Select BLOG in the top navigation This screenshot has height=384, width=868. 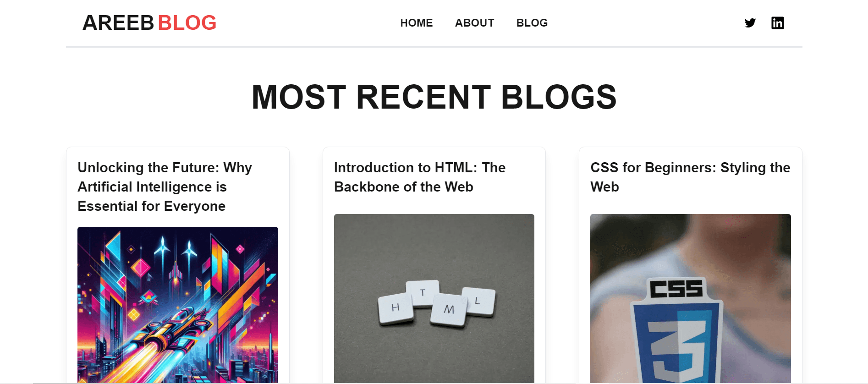tap(532, 23)
